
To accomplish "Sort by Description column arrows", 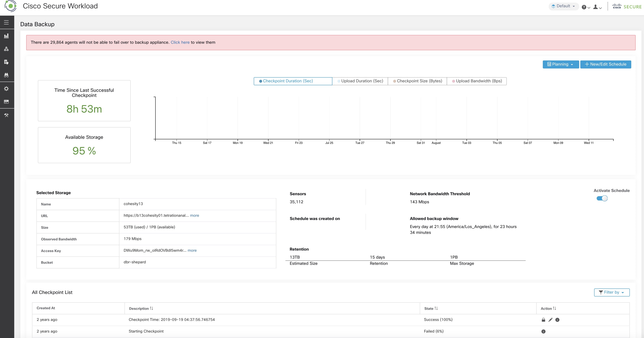I will pos(151,308).
